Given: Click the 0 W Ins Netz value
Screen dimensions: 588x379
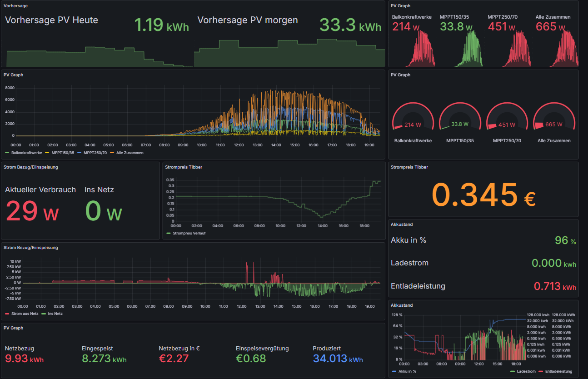Looking at the screenshot, I should click(104, 211).
